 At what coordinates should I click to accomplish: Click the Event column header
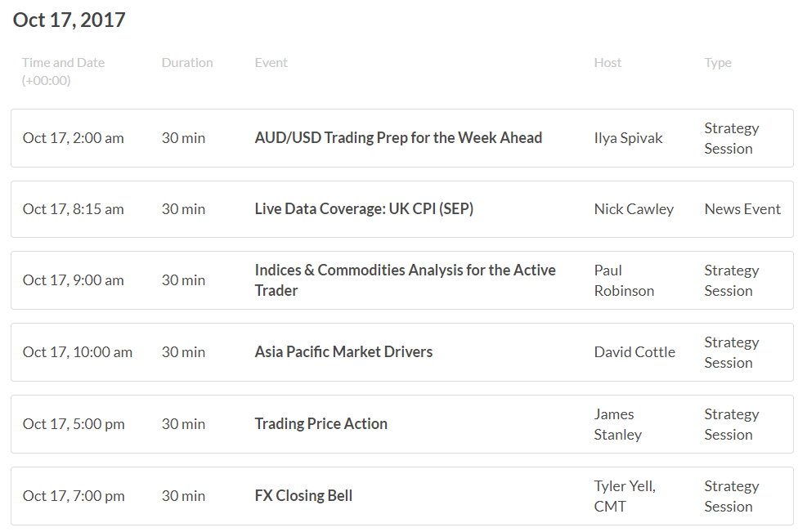pyautogui.click(x=271, y=63)
